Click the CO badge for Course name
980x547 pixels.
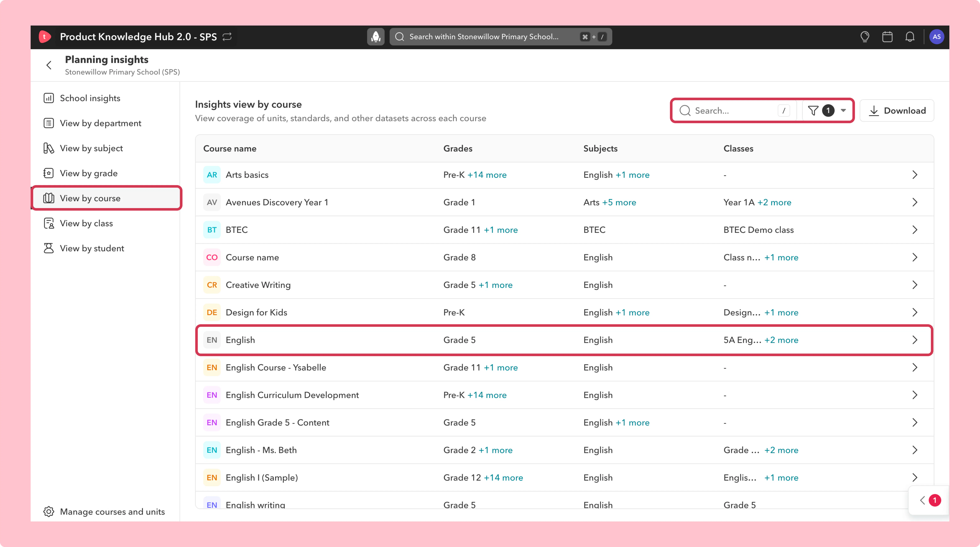click(x=212, y=257)
